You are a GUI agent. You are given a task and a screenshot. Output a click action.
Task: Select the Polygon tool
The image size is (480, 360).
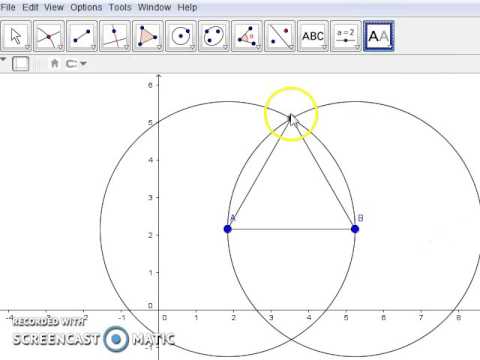pyautogui.click(x=148, y=36)
